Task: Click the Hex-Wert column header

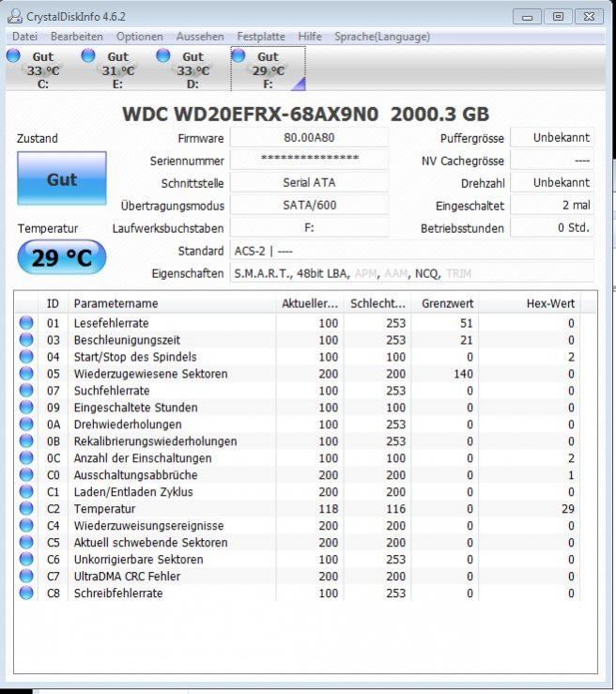Action: [530, 303]
